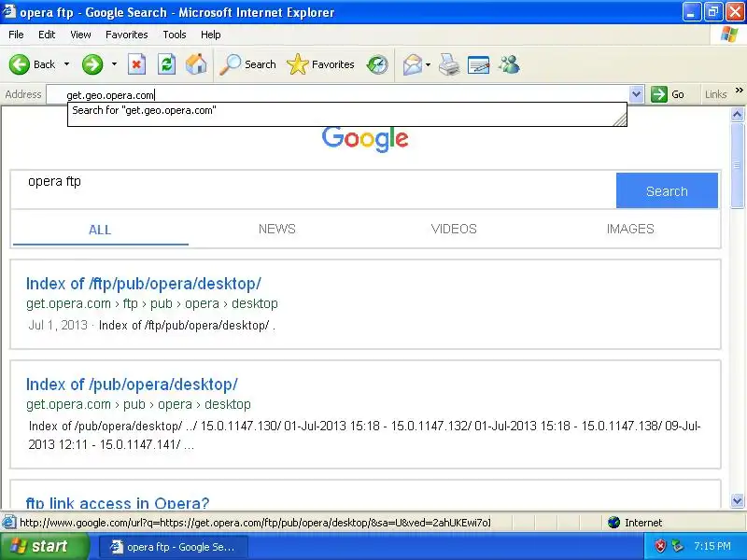Click the Google logo
This screenshot has width=747, height=560.
click(365, 138)
